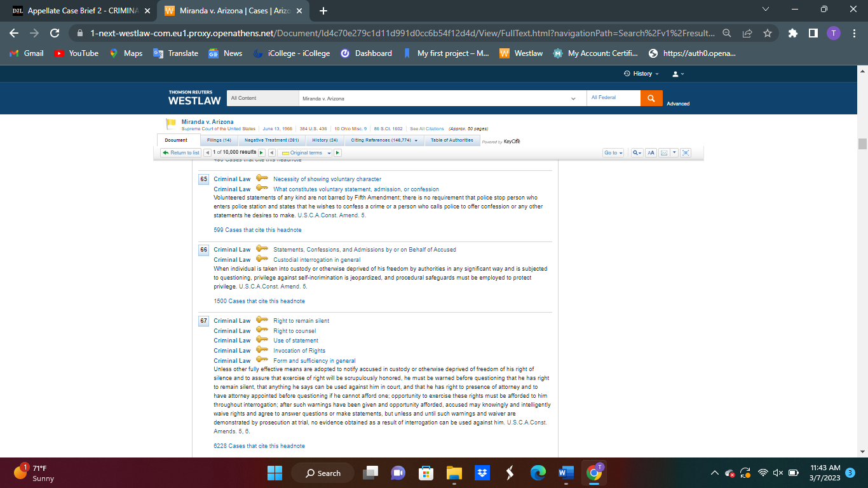Open 6228 Cases that cite this headnote
The height and width of the screenshot is (488, 868).
[x=259, y=446]
